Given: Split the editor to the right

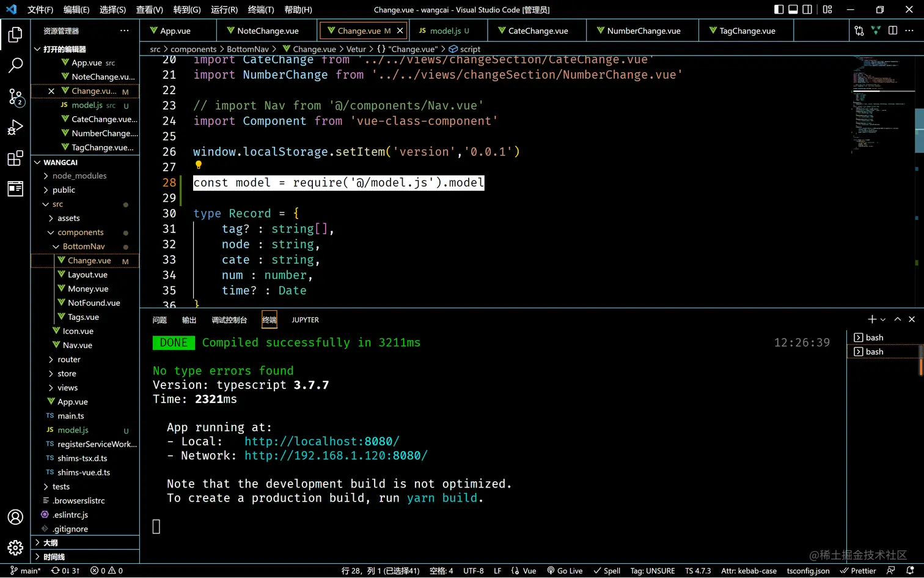Looking at the screenshot, I should [x=893, y=31].
